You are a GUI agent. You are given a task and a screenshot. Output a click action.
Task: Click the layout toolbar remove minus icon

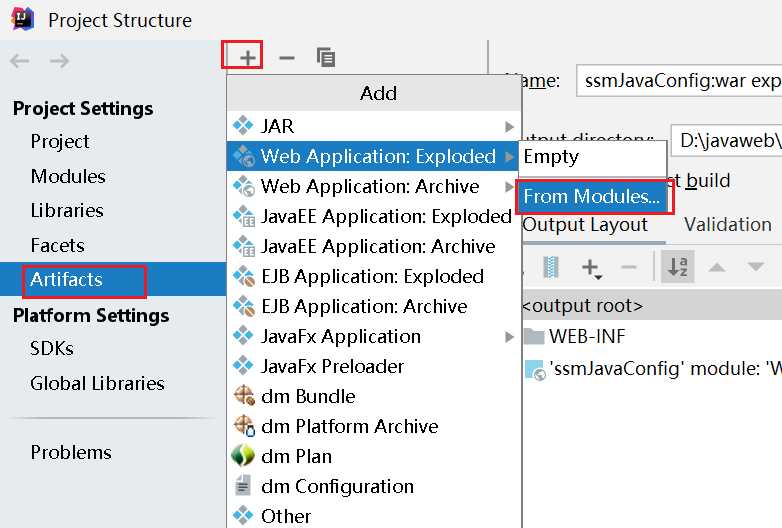(x=629, y=267)
